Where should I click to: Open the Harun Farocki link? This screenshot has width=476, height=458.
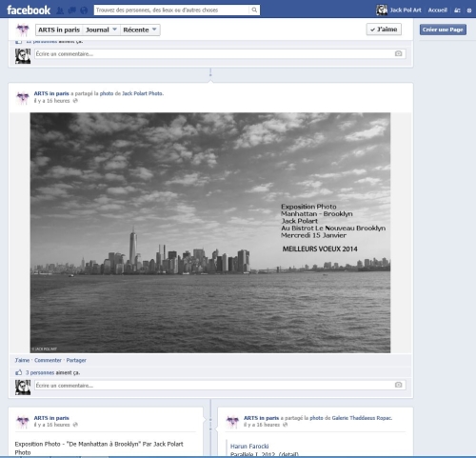[249, 446]
